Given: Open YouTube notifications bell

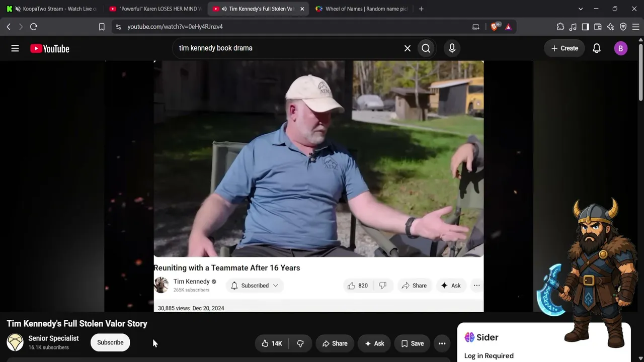Looking at the screenshot, I should tap(597, 48).
